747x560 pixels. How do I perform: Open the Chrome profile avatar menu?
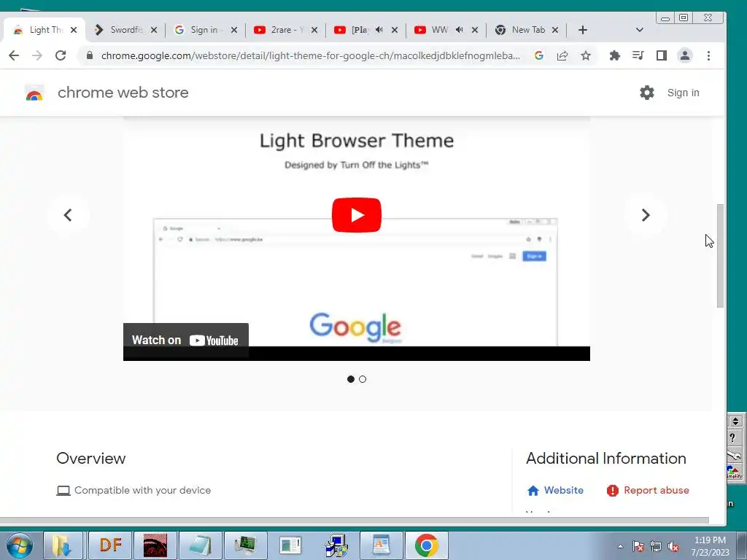pos(684,55)
